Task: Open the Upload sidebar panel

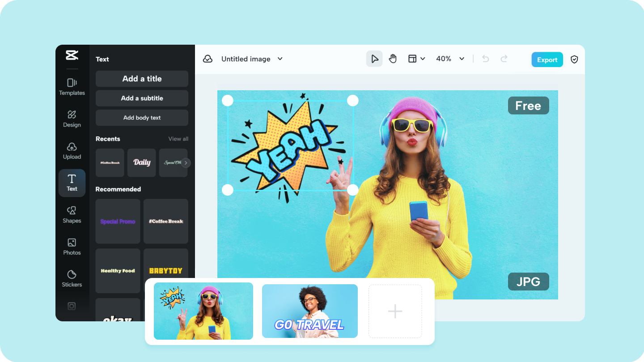Action: (x=72, y=151)
